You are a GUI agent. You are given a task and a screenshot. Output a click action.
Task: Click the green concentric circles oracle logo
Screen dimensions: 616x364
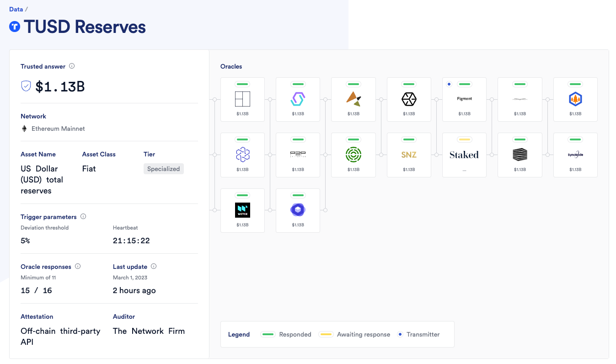354,155
